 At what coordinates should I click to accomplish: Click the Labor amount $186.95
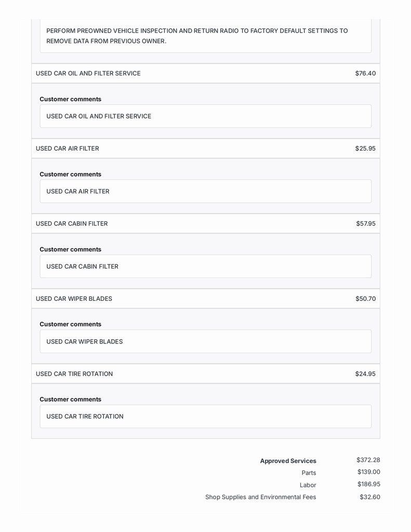click(369, 484)
